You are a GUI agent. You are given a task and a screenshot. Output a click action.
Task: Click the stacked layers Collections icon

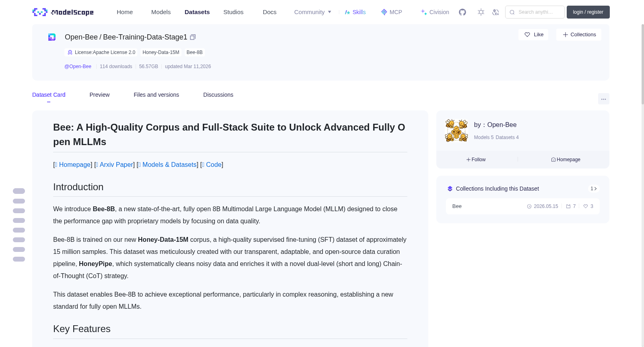click(x=450, y=189)
